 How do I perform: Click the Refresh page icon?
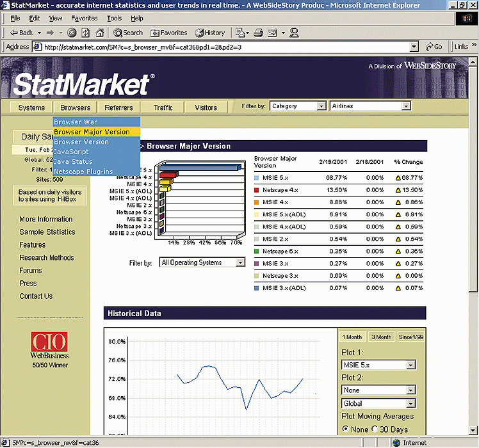coord(86,33)
